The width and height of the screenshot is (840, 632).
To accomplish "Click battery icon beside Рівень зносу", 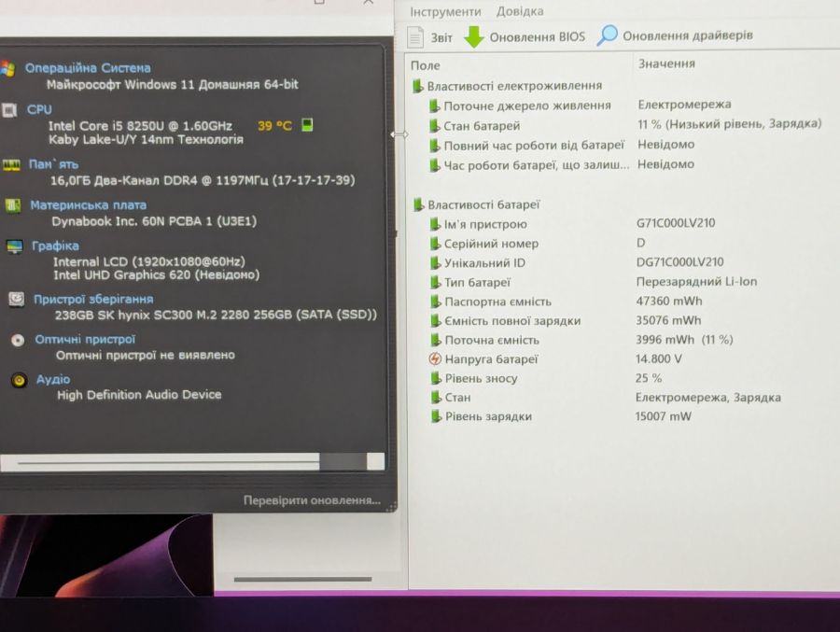I will click(x=436, y=378).
